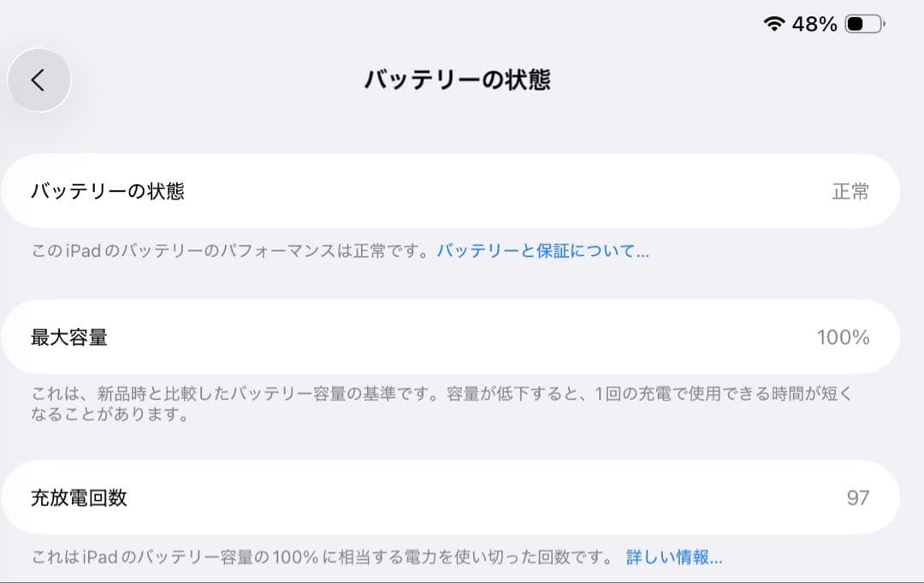Screen dimensions: 924x583
Task: Open the バッテリーと保証について link
Action: 541,250
